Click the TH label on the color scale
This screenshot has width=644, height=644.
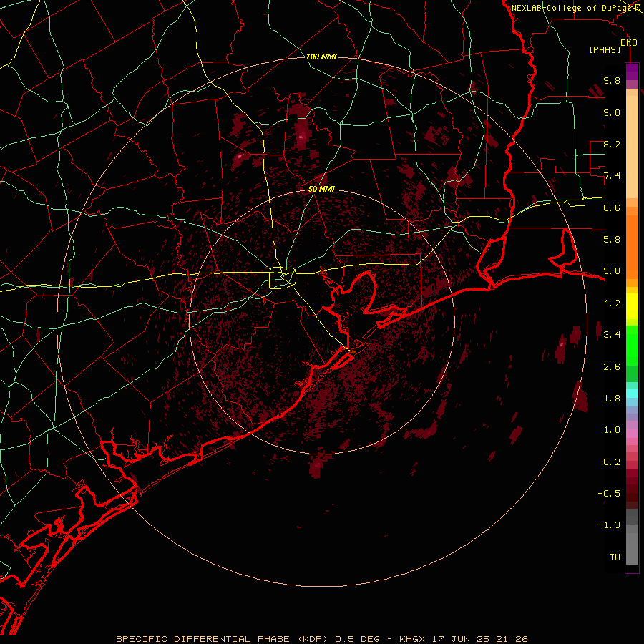coord(615,557)
